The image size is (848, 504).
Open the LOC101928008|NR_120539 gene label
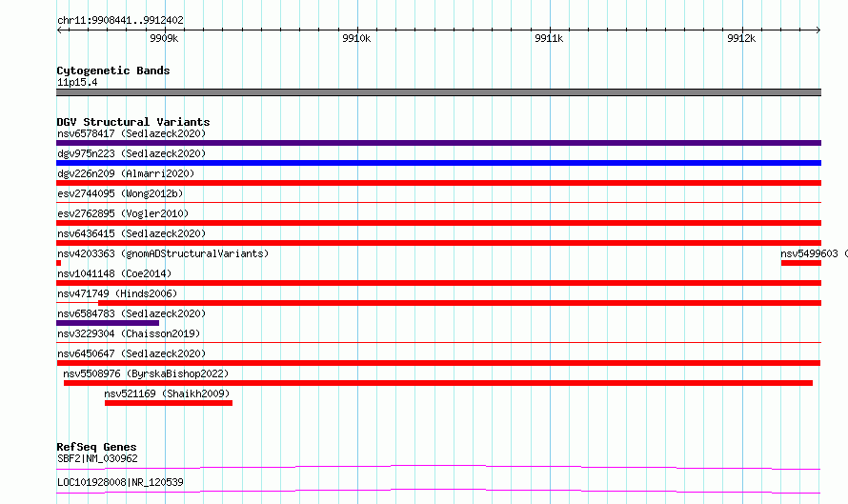120,482
